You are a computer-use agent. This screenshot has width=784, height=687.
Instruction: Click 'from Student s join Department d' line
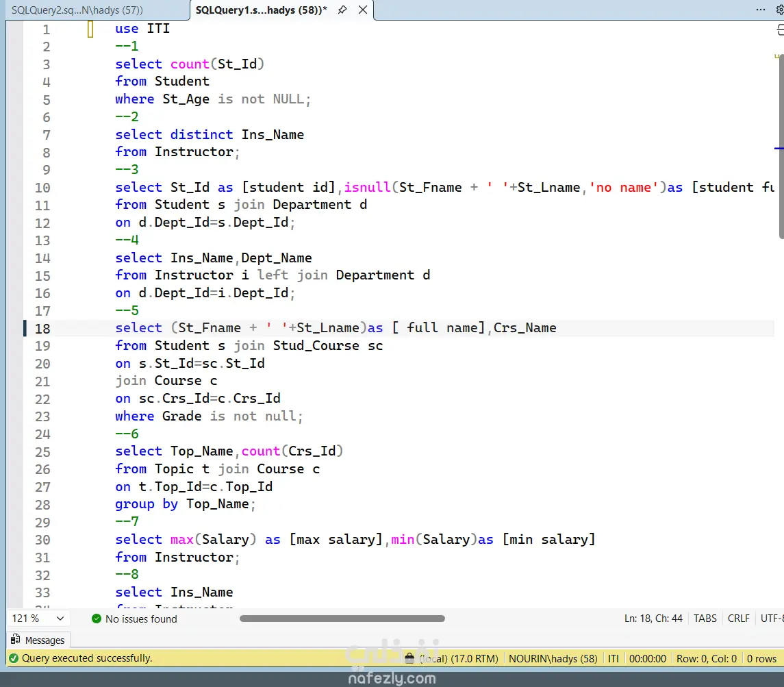pyautogui.click(x=241, y=205)
